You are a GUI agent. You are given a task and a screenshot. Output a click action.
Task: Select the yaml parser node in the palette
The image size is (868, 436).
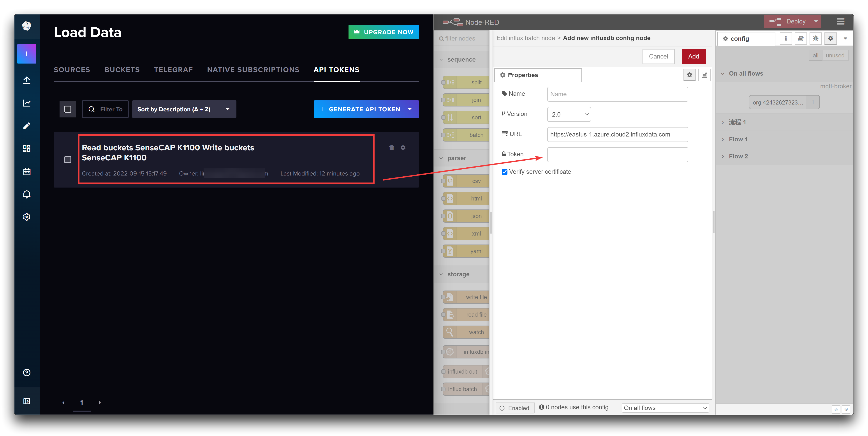(x=466, y=251)
